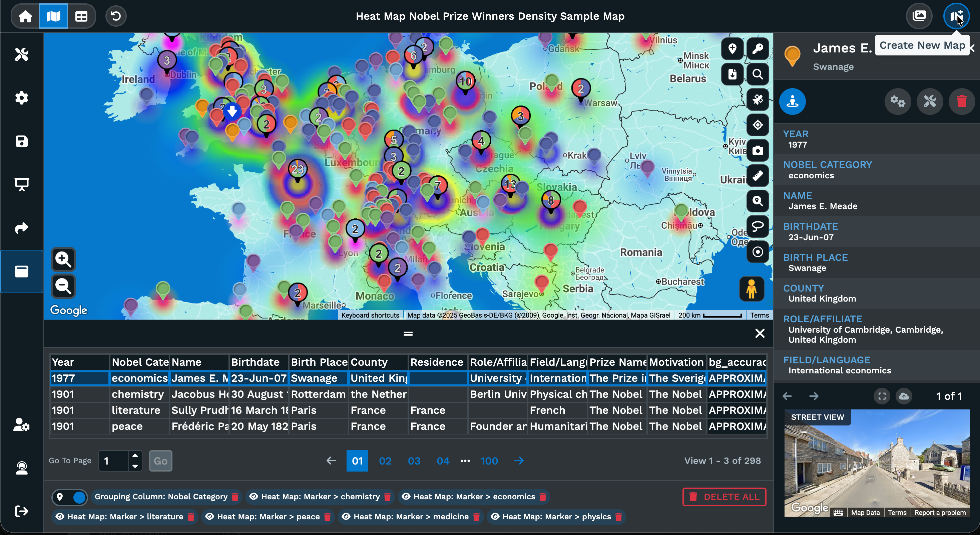Screen dimensions: 980x535
Task: Click the logout icon at bottom left
Action: click(x=22, y=511)
